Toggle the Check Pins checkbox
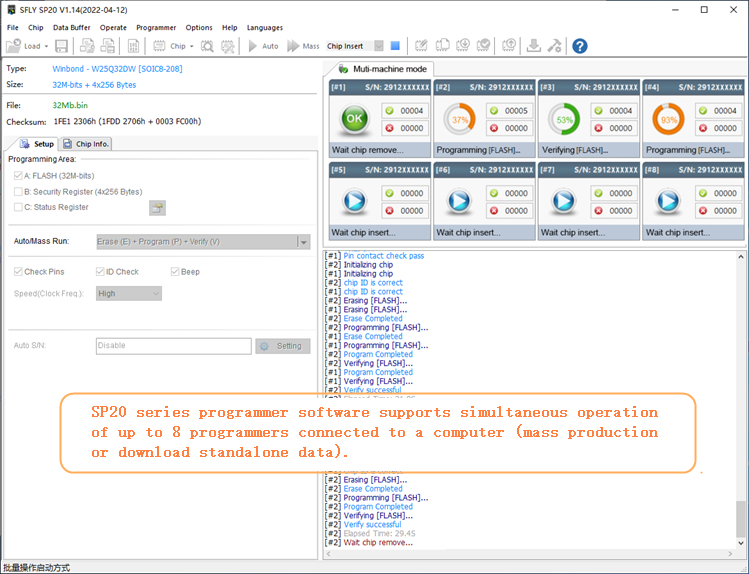The image size is (749, 574). pos(18,272)
